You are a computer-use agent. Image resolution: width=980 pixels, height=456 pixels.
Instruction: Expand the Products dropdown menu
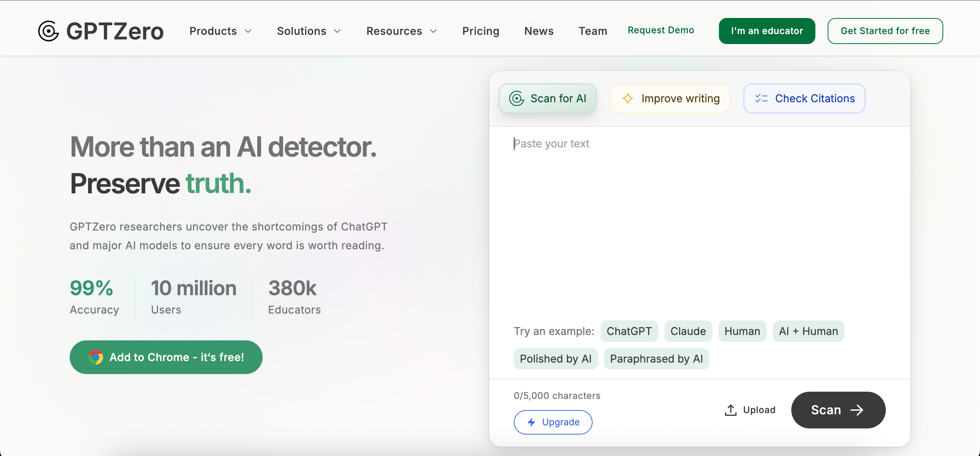tap(220, 31)
